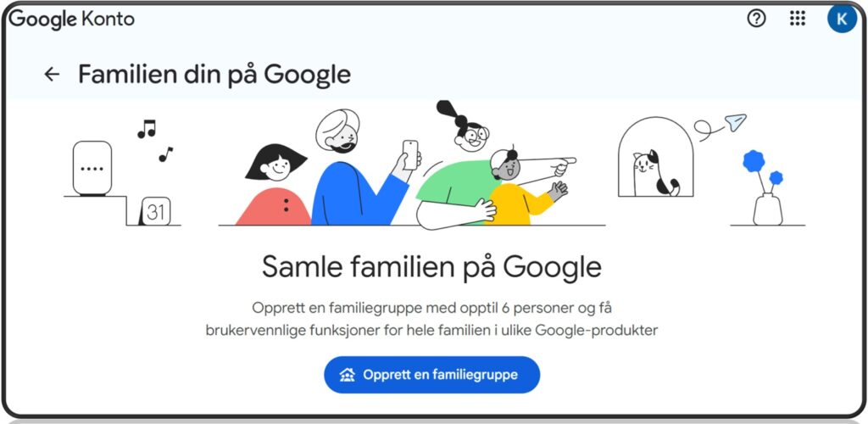Click the calendar icon showing 31

pyautogui.click(x=155, y=212)
